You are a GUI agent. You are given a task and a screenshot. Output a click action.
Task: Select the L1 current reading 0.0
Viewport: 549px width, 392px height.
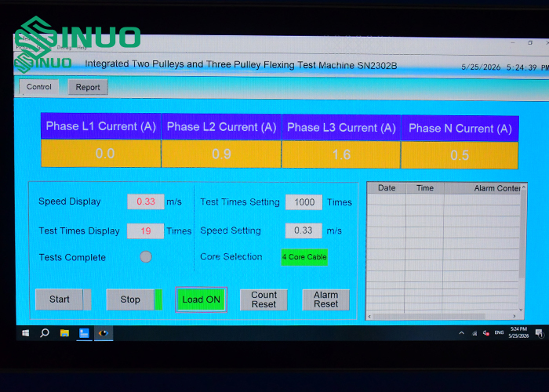coord(101,154)
